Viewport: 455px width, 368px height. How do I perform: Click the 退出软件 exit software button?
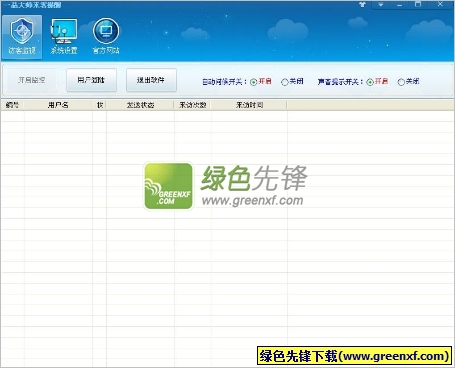[151, 80]
